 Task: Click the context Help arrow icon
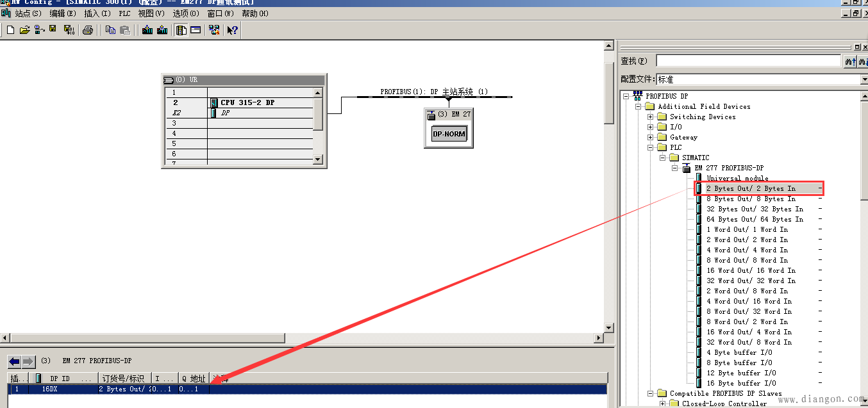pos(232,30)
